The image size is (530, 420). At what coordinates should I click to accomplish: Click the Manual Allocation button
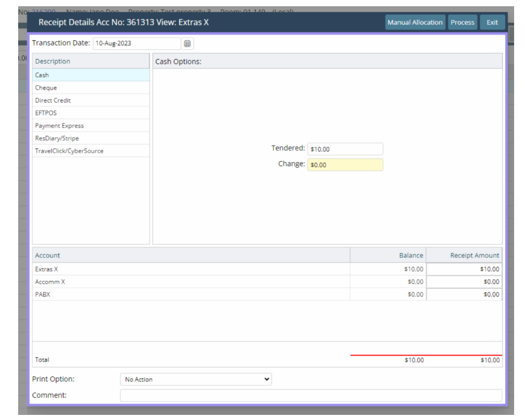pyautogui.click(x=415, y=23)
